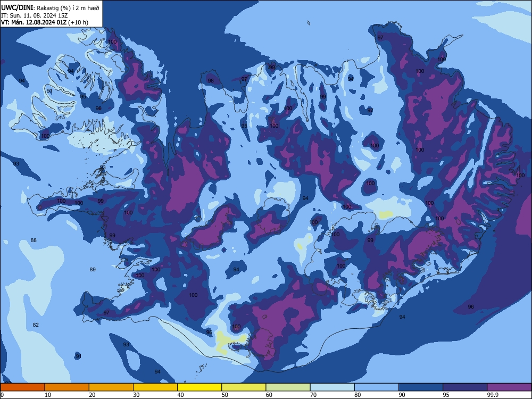Click the legend tick label '20'
This screenshot has height=399, width=532.
(x=92, y=395)
